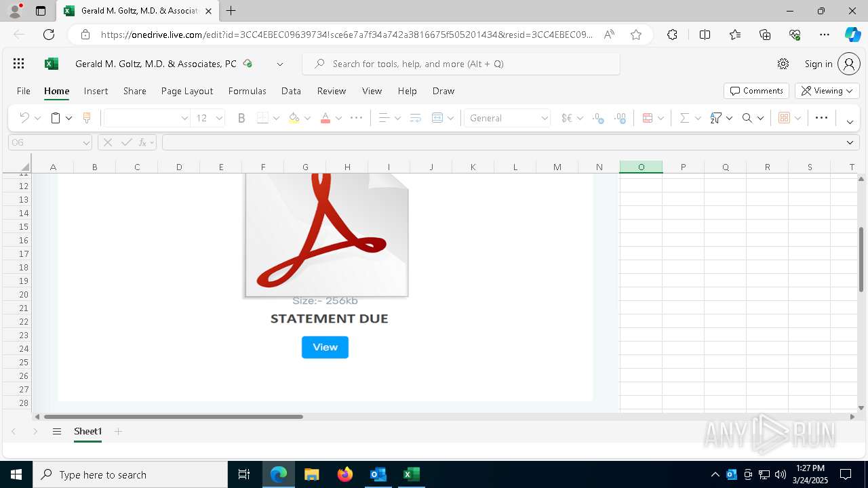The height and width of the screenshot is (488, 868).
Task: Open the settings gear
Action: [783, 64]
